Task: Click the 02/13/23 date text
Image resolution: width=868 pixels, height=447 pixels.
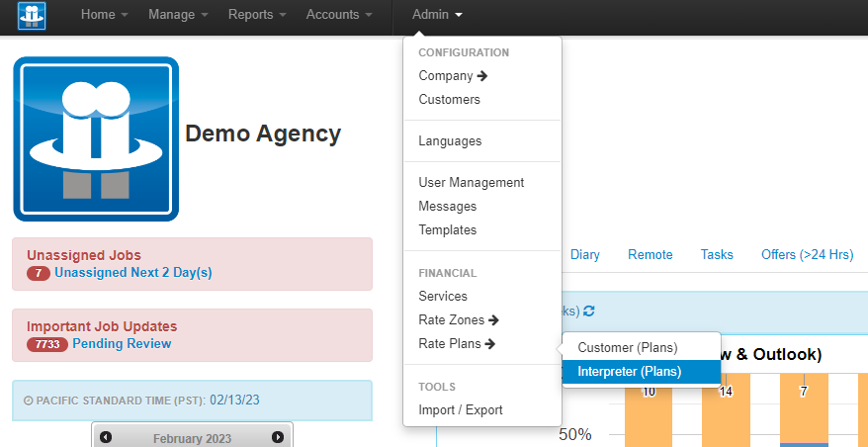Action: [x=234, y=400]
